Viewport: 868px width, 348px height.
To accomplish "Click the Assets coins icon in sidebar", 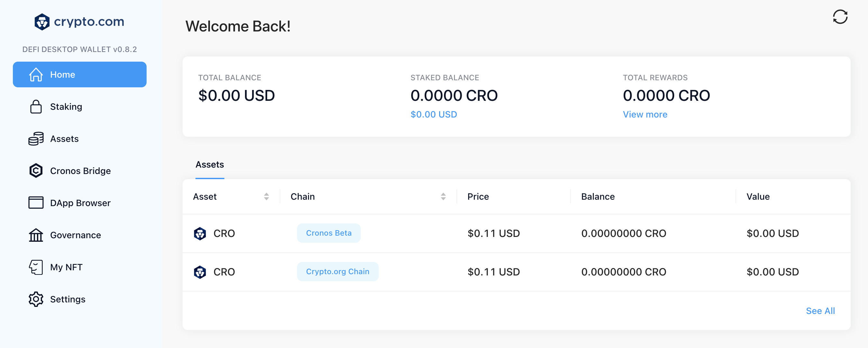I will 36,139.
